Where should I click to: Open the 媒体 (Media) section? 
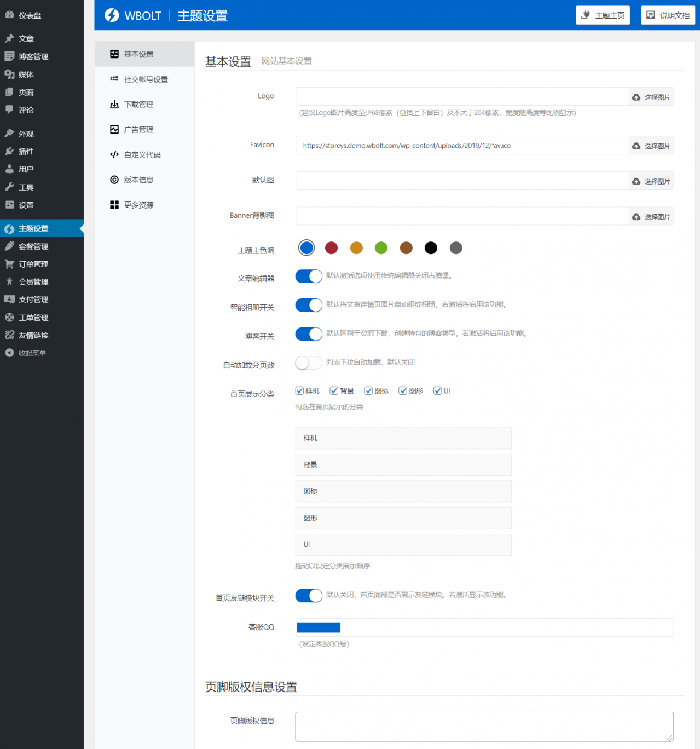pos(26,74)
